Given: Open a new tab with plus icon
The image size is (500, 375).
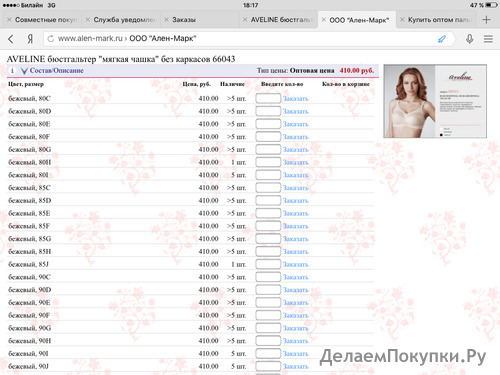Looking at the screenshot, I should coord(486,20).
